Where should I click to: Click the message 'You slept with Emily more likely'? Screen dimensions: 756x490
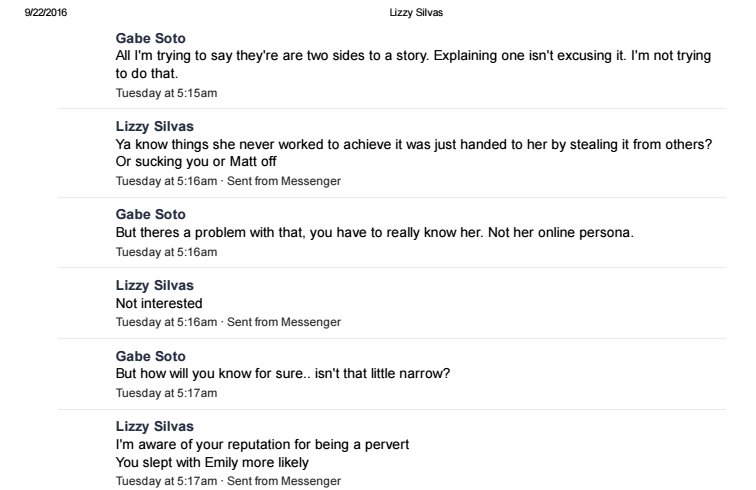coord(212,463)
